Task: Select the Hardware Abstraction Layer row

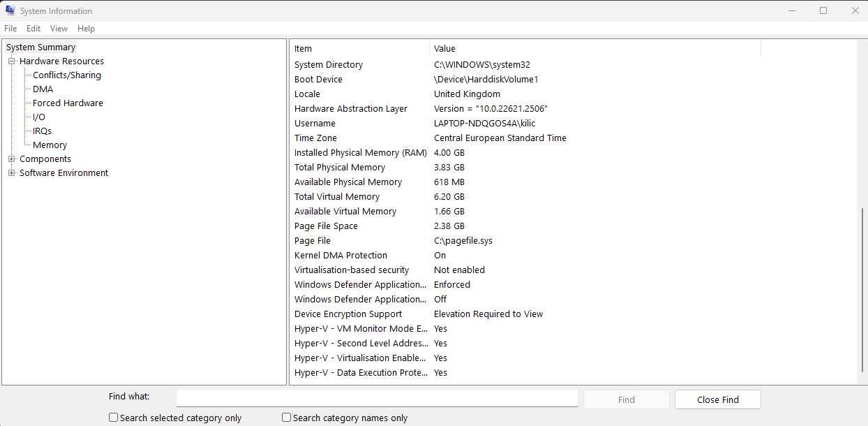Action: point(525,109)
